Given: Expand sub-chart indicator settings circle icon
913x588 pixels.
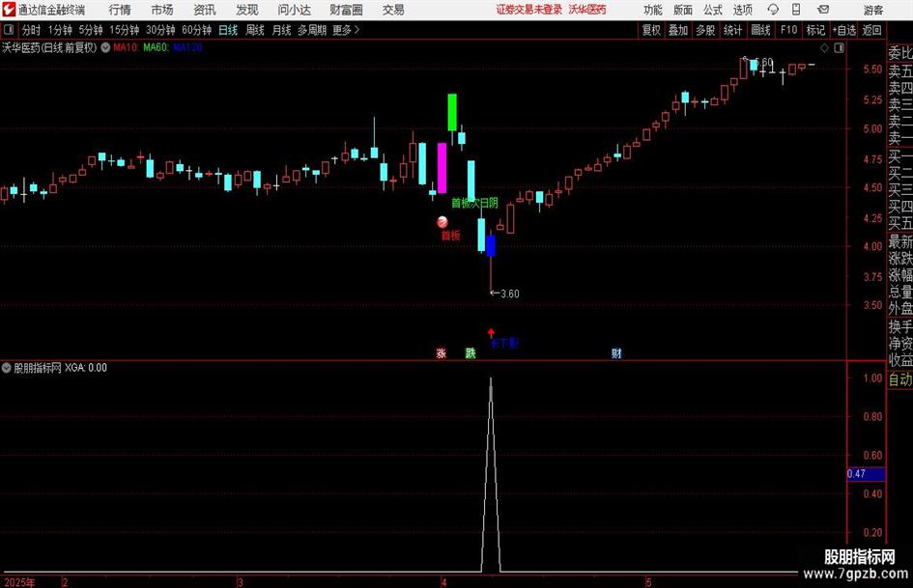Looking at the screenshot, I should tap(7, 367).
